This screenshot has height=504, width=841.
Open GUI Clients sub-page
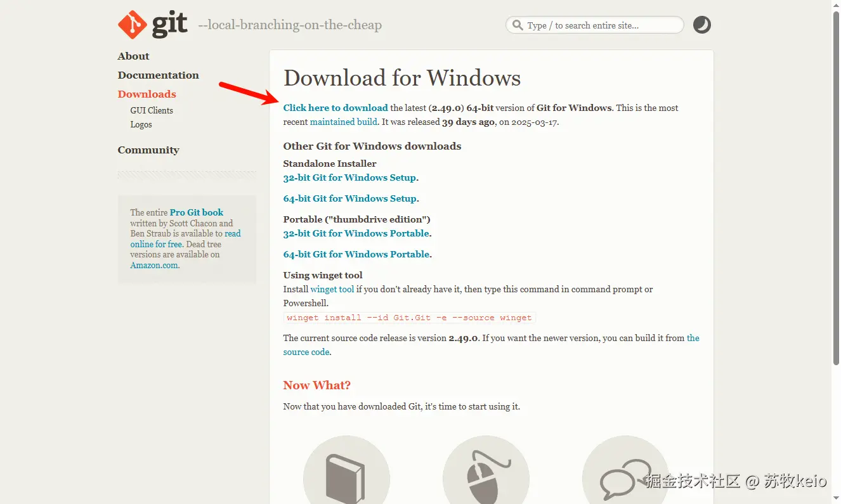click(152, 110)
